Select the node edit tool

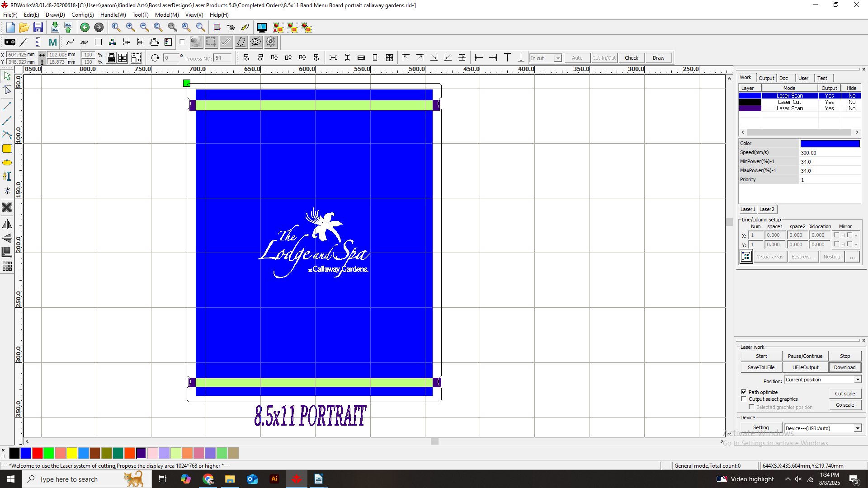7,90
